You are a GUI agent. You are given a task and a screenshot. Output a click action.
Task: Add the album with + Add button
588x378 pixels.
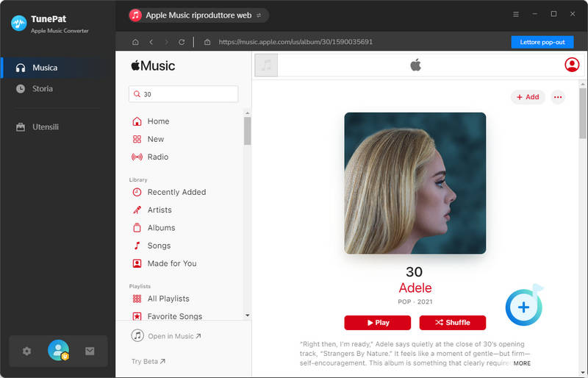click(x=528, y=97)
